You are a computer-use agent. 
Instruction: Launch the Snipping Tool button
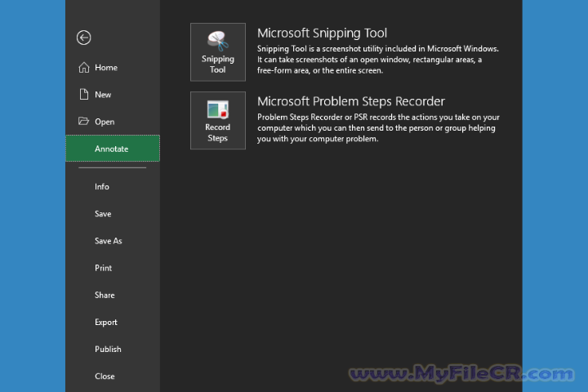tap(218, 52)
